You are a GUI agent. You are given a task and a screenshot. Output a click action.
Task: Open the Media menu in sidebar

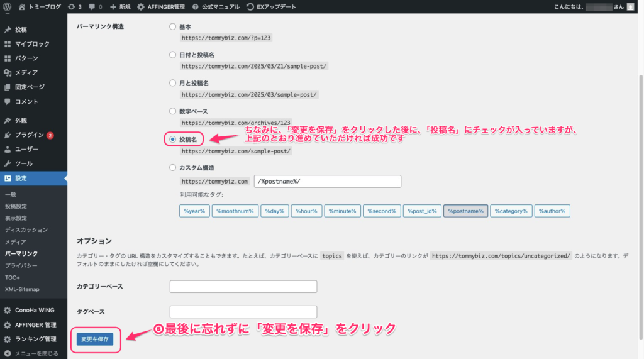26,72
